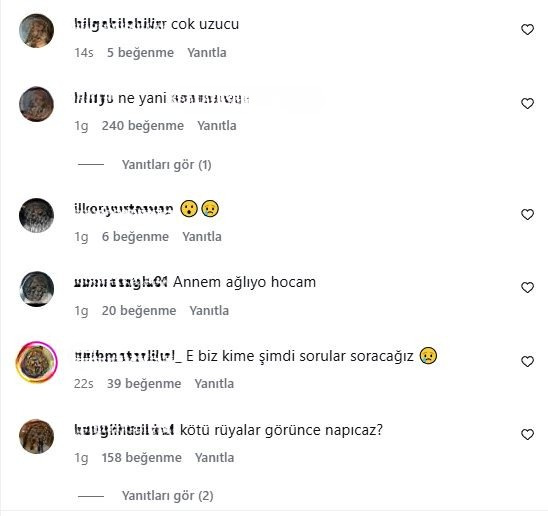Like the 'Annem ağlıyo hocam' comment
548x516 pixels.
point(527,287)
